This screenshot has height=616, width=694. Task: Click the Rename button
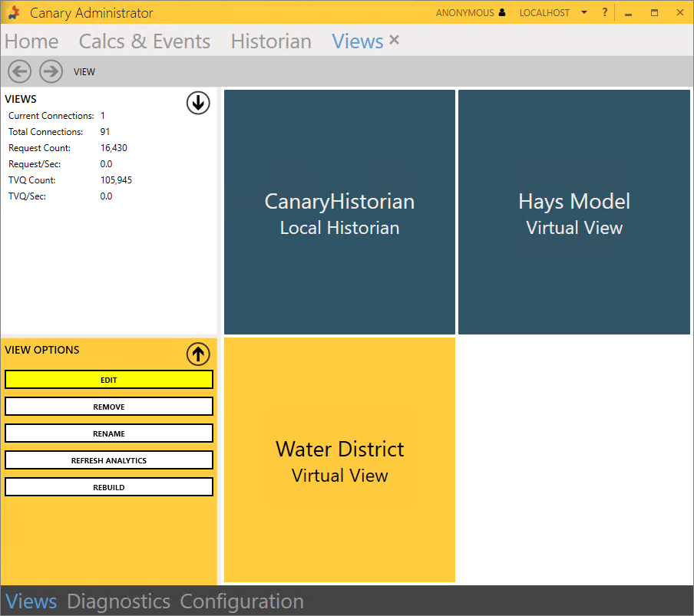(109, 433)
